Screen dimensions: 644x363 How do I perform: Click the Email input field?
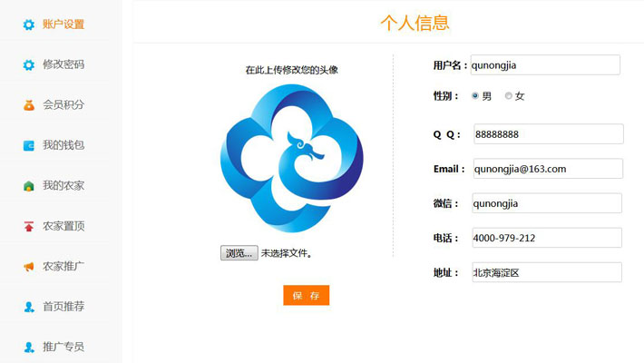pos(548,169)
